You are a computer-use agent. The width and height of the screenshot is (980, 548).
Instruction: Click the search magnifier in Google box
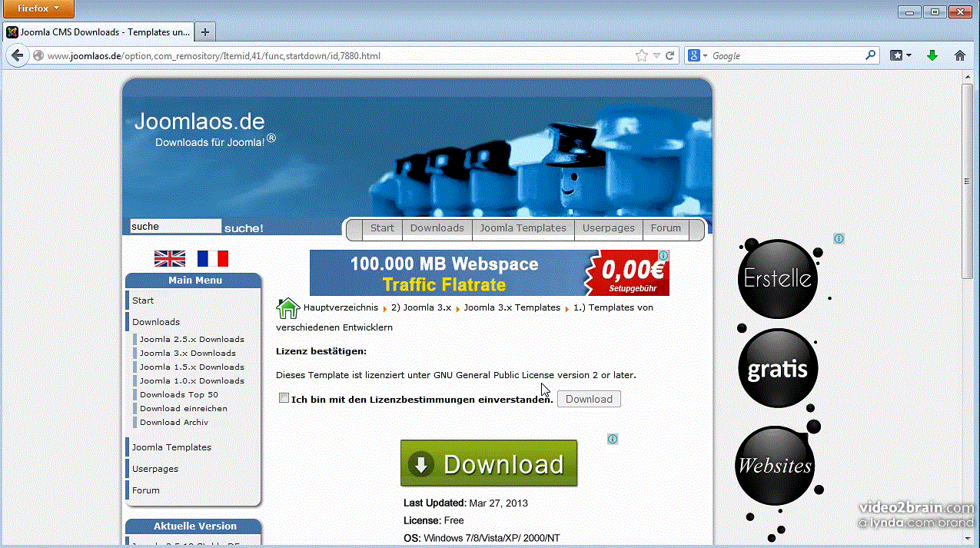(x=870, y=55)
